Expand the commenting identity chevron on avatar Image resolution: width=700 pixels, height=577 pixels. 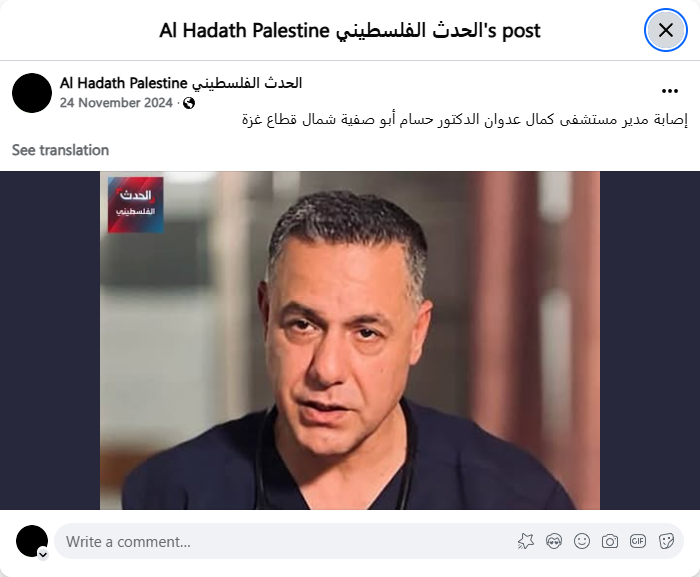click(43, 555)
